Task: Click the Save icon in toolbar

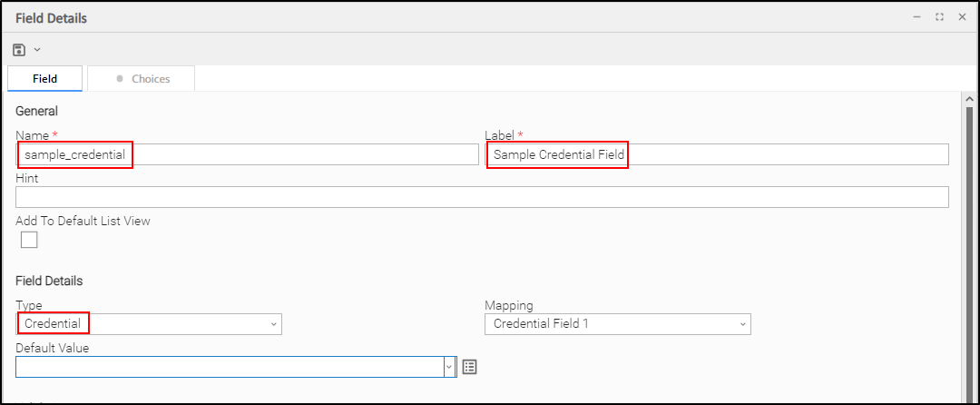Action: click(x=19, y=49)
